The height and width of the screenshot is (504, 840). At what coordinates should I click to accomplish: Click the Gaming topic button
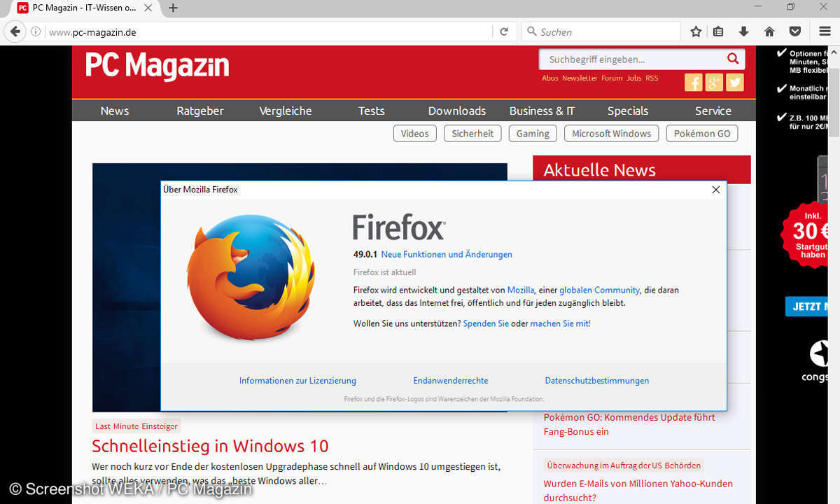click(x=533, y=134)
